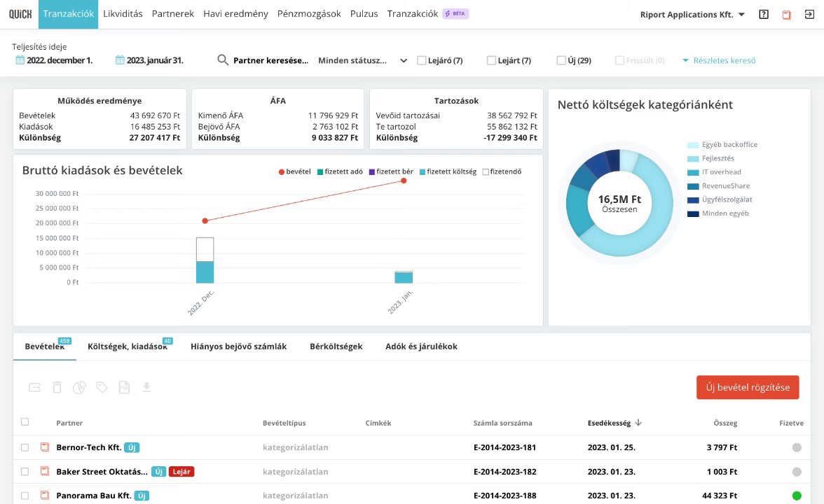824x504 pixels.
Task: Click paid status dot for Bernor-Tech row
Action: tap(797, 447)
